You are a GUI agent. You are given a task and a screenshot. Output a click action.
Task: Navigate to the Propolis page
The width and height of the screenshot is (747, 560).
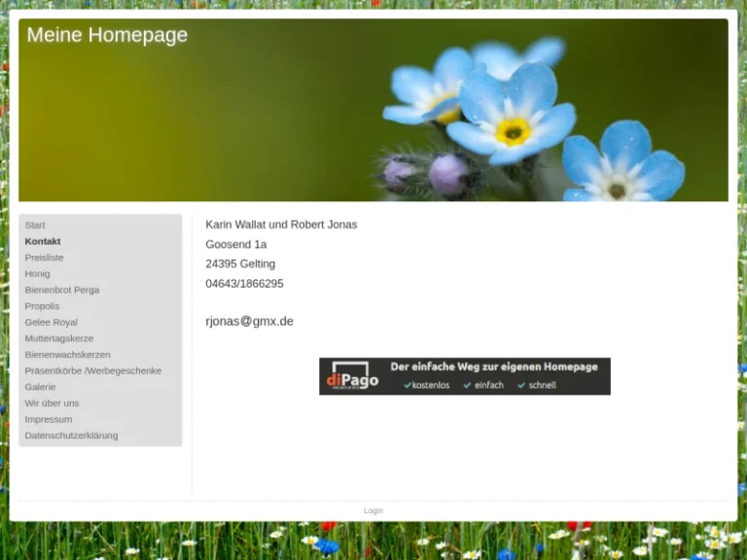click(x=42, y=305)
